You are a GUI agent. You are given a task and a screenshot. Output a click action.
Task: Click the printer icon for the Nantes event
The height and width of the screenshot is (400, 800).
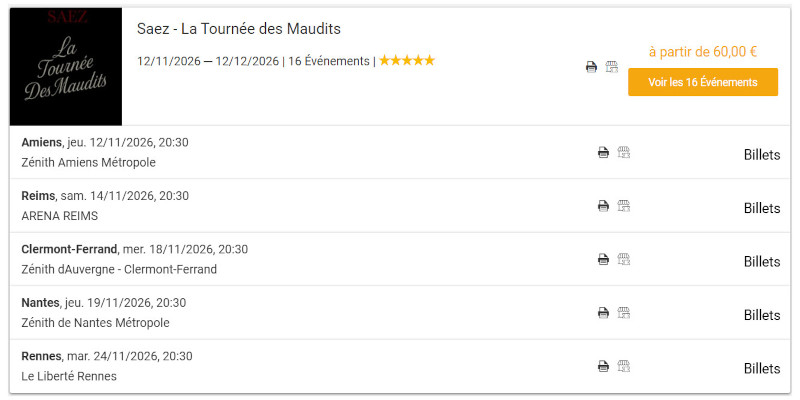603,313
